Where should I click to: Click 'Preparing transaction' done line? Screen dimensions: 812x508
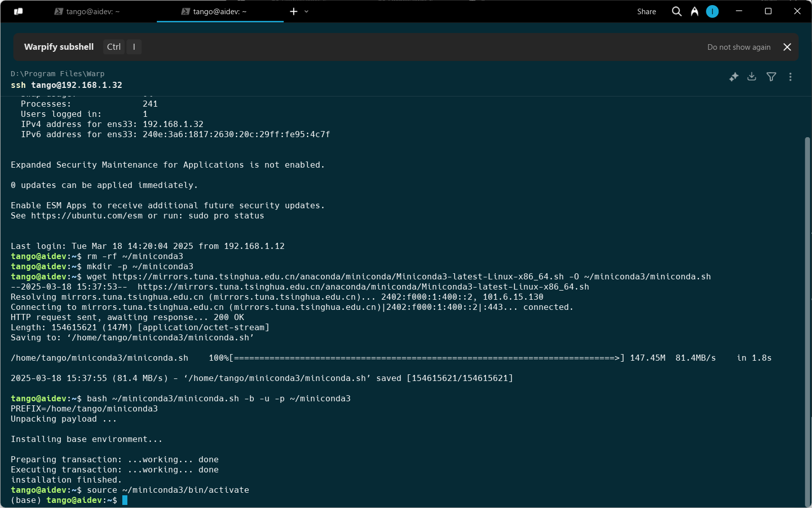point(115,460)
